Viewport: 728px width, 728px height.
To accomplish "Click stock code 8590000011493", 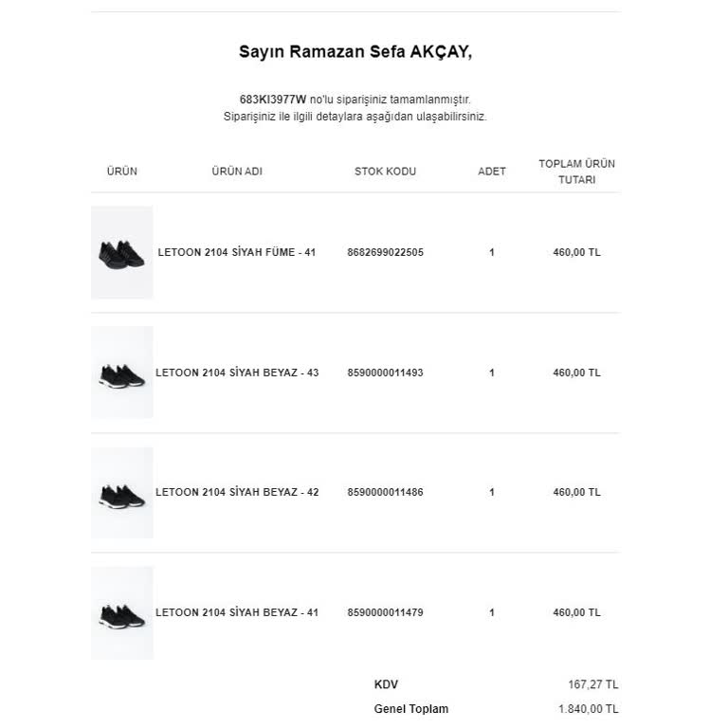I will pos(386,373).
